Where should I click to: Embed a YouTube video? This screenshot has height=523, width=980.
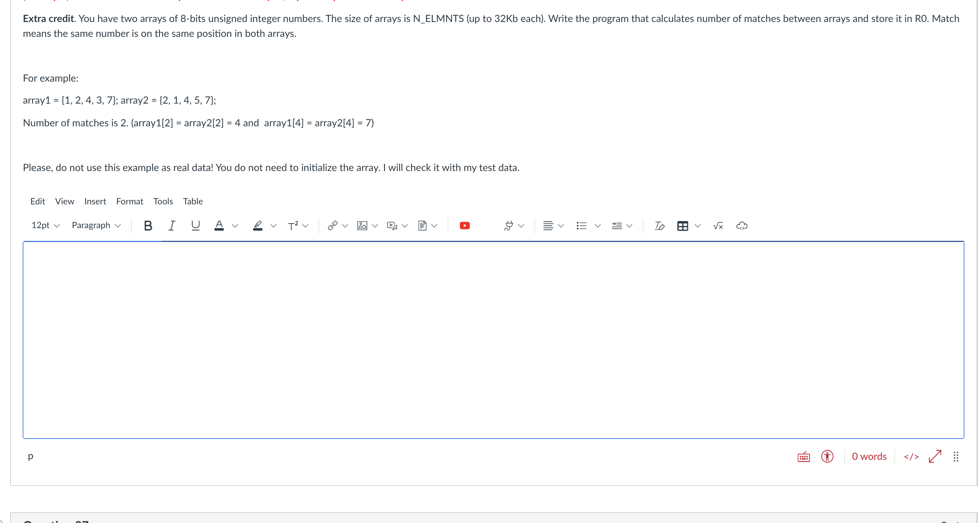pyautogui.click(x=464, y=225)
